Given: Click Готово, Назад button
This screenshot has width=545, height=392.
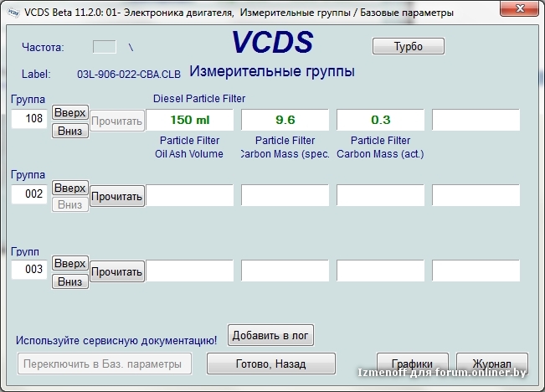Looking at the screenshot, I should pos(271,364).
